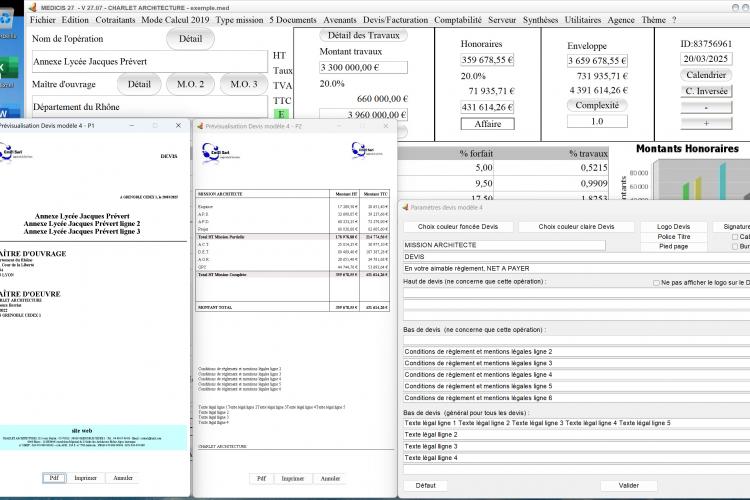Click Annuler in the P2 preview window
The width and height of the screenshot is (750, 500).
click(x=330, y=478)
